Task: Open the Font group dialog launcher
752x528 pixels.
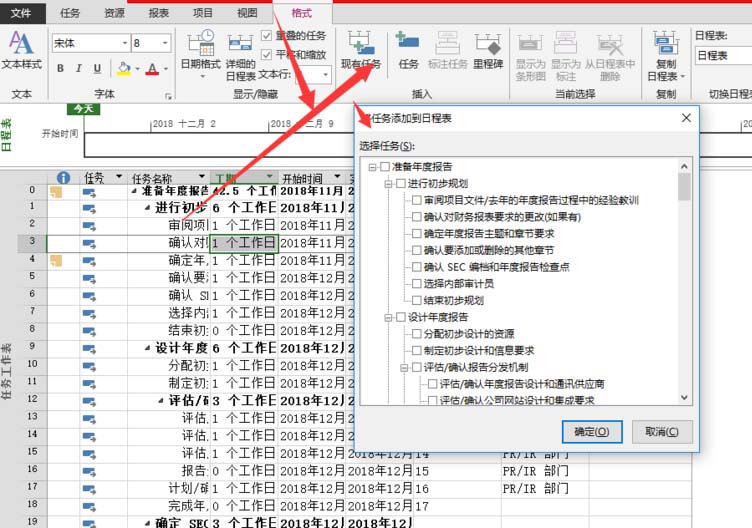Action: (x=168, y=96)
